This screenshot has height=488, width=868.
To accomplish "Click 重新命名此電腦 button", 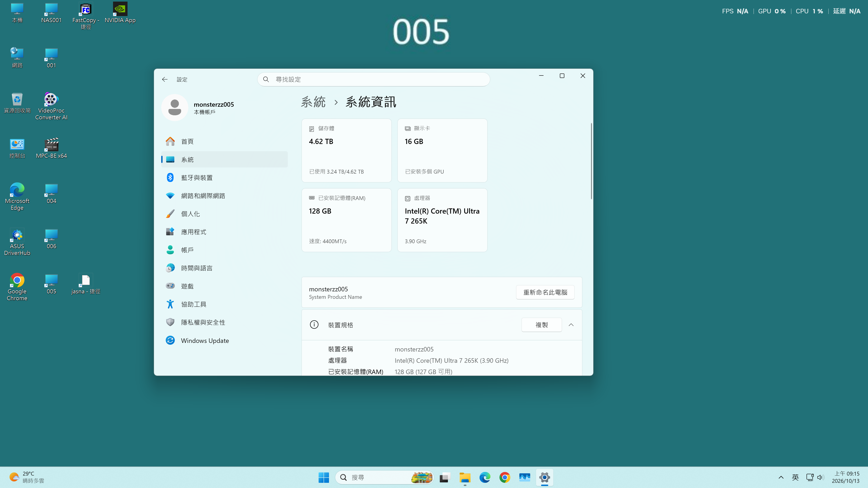I will [x=545, y=292].
